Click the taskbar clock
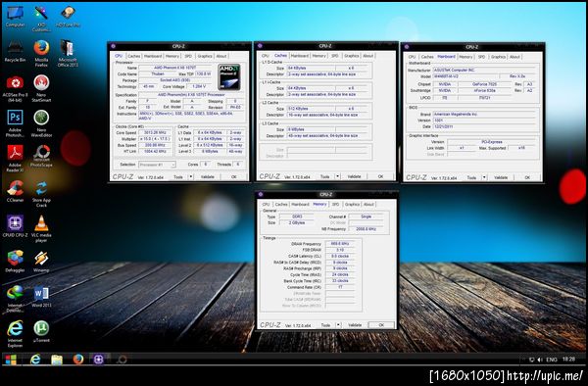Screen dimensions: 588x386 point(568,360)
